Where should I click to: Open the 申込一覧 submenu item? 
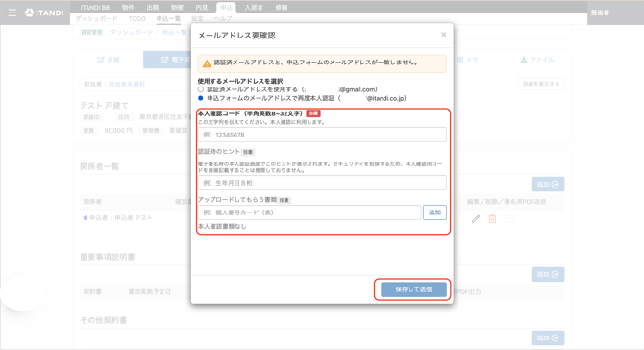pyautogui.click(x=168, y=19)
